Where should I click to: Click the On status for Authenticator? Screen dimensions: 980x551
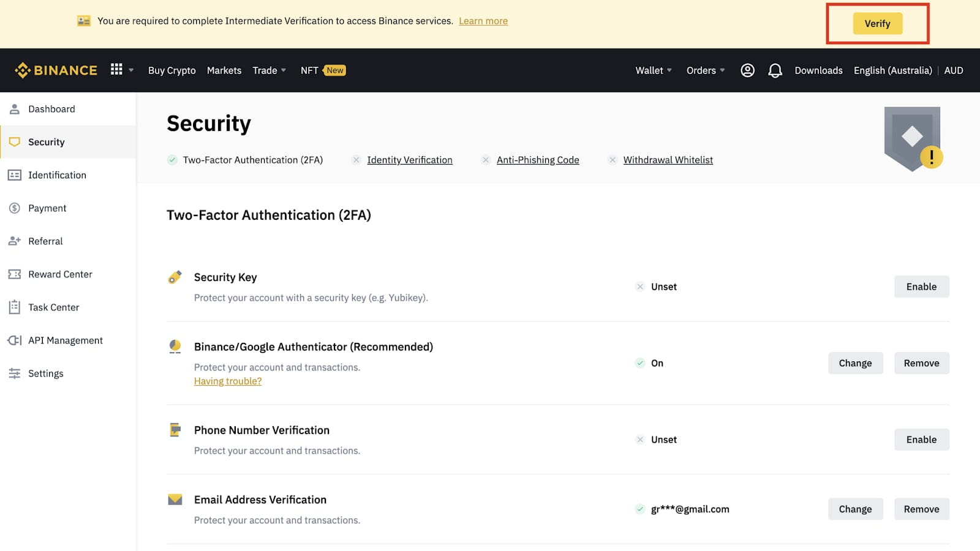(x=657, y=363)
